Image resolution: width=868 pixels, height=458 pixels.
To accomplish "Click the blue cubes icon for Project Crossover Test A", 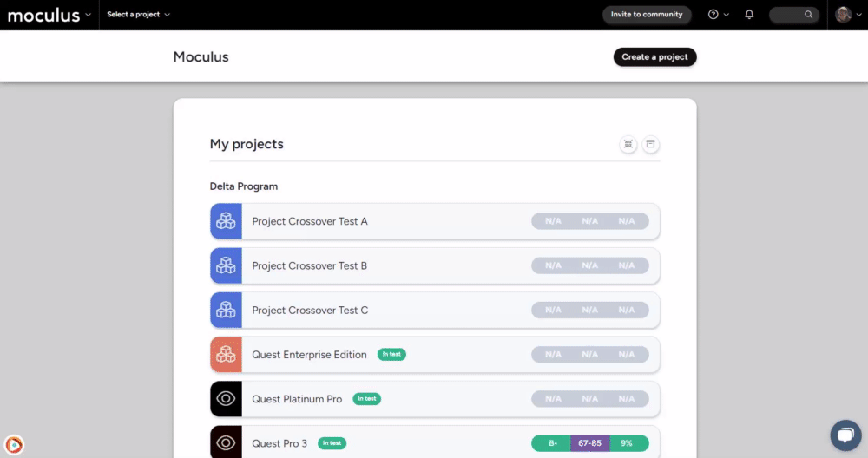I will 226,221.
